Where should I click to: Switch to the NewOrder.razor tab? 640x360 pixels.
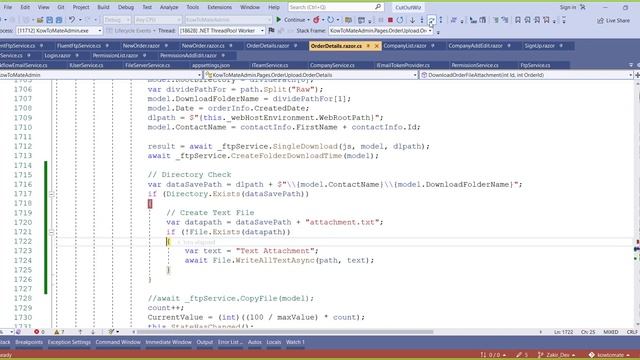[x=141, y=46]
